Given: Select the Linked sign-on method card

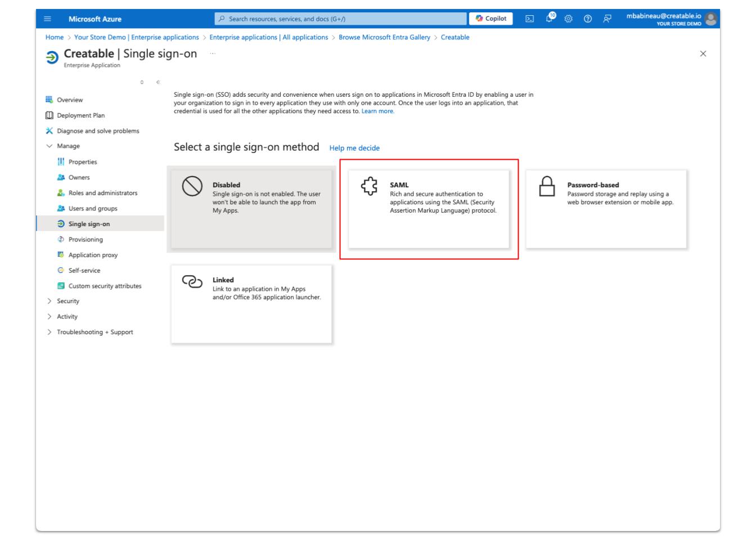Looking at the screenshot, I should coord(251,304).
